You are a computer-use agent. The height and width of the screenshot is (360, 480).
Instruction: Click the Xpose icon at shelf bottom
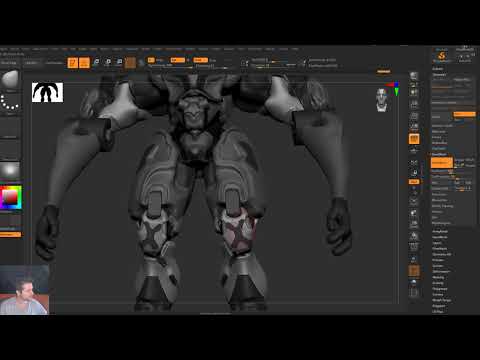point(414,293)
